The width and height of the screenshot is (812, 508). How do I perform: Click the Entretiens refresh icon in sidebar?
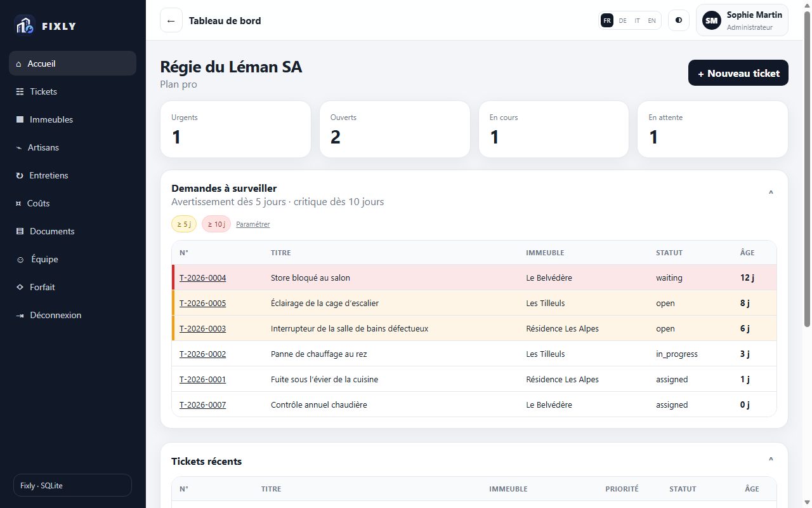coord(19,175)
